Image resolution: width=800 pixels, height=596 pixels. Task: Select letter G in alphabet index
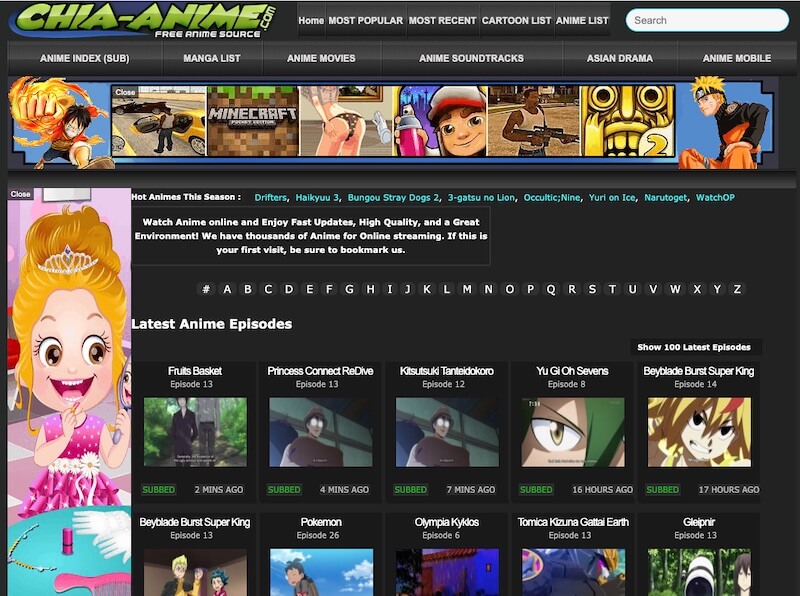(x=349, y=289)
